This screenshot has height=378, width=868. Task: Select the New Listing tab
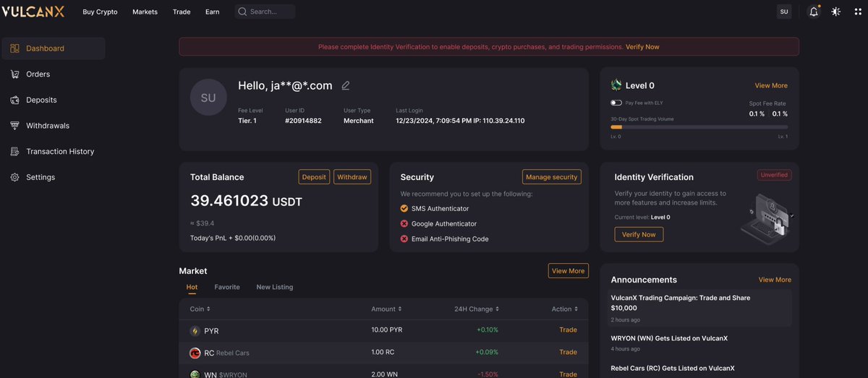tap(275, 287)
